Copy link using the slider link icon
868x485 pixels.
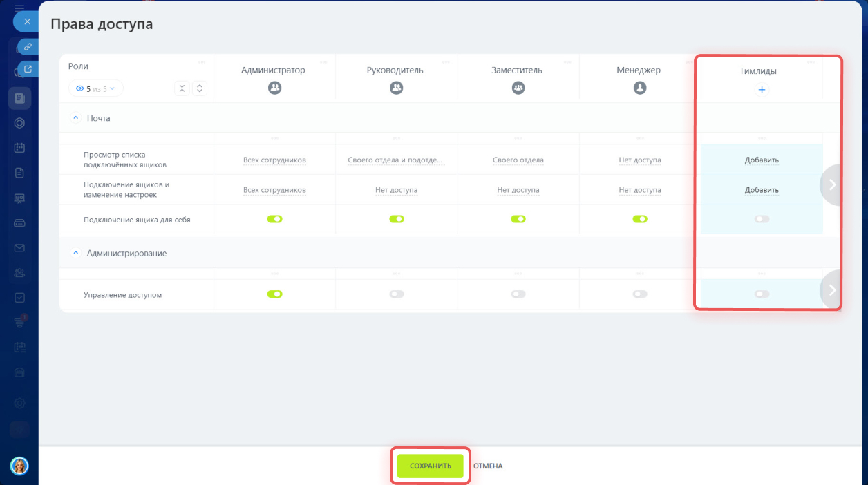[x=28, y=47]
